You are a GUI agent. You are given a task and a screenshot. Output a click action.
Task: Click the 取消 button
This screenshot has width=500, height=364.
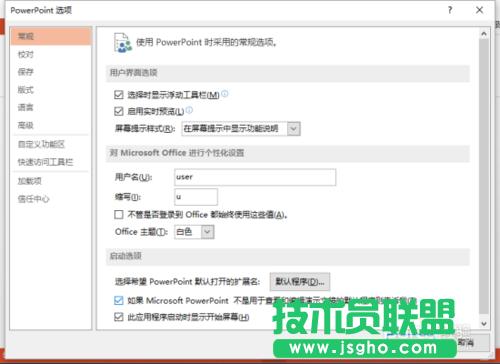coord(473,342)
